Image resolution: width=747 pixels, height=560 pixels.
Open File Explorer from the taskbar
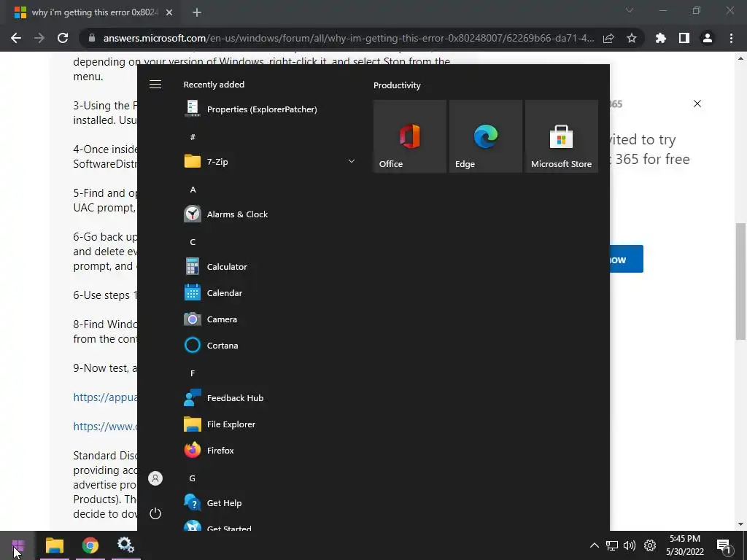[x=55, y=545]
